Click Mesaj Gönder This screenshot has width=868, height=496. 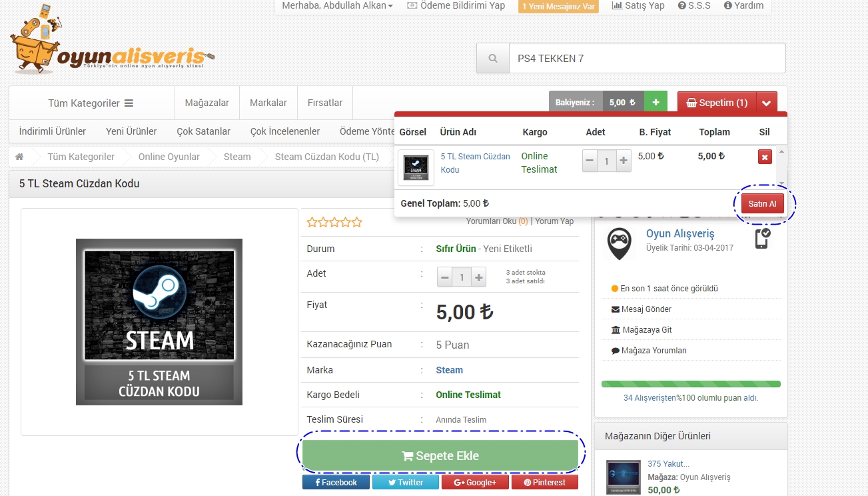(642, 309)
